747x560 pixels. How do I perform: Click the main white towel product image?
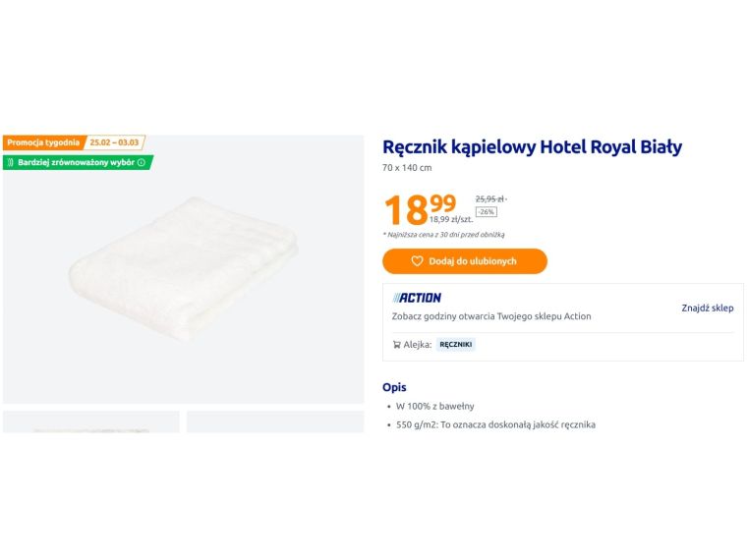pos(183,269)
